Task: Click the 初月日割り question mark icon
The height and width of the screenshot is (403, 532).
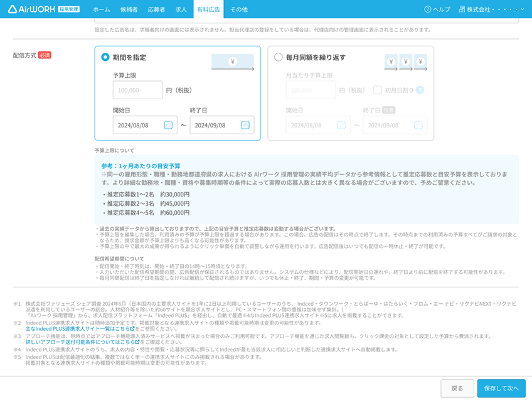Action: [420, 90]
